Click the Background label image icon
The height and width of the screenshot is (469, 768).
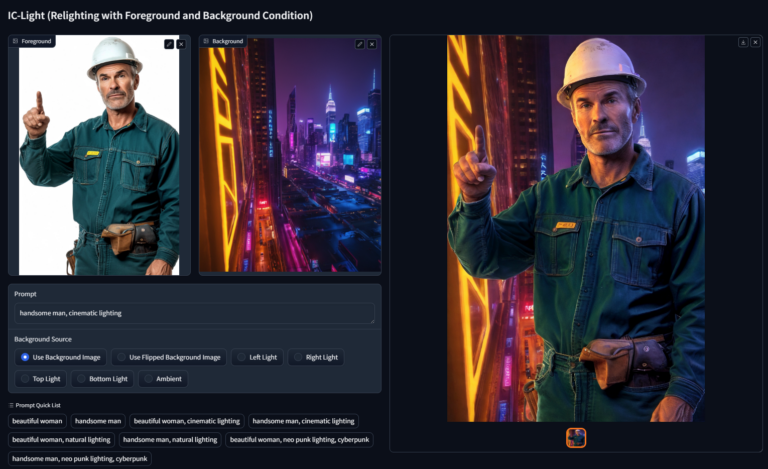206,41
